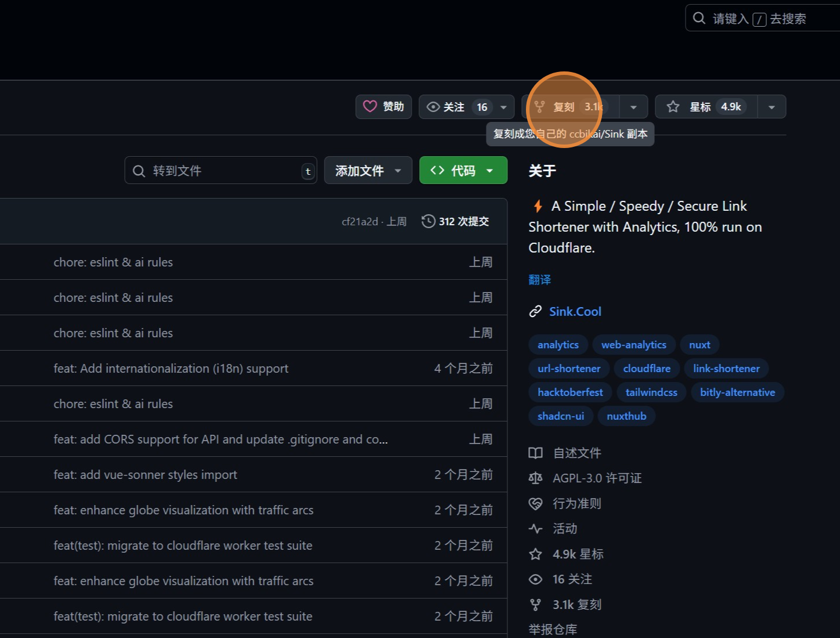This screenshot has height=638, width=840.
Task: Open the 行为准则 code of conduct
Action: click(576, 504)
